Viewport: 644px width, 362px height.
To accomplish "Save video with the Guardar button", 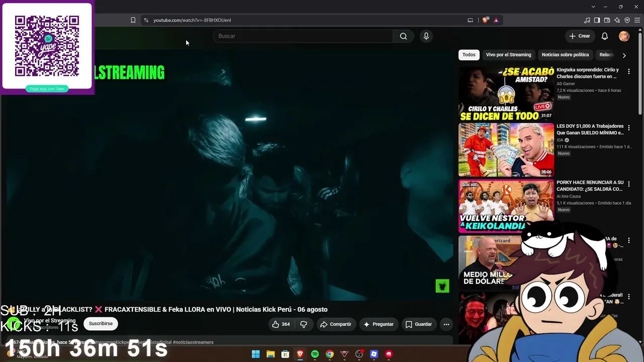I will [x=419, y=324].
